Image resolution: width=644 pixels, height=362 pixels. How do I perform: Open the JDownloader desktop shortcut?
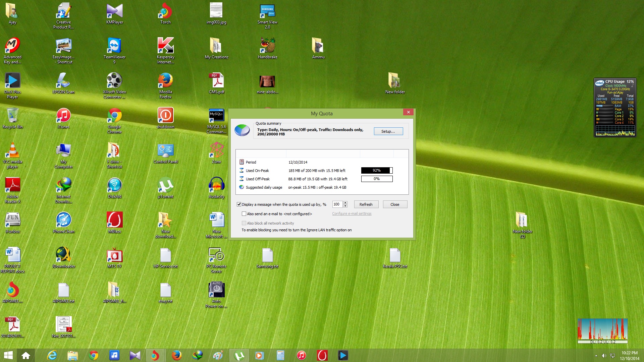tap(63, 258)
